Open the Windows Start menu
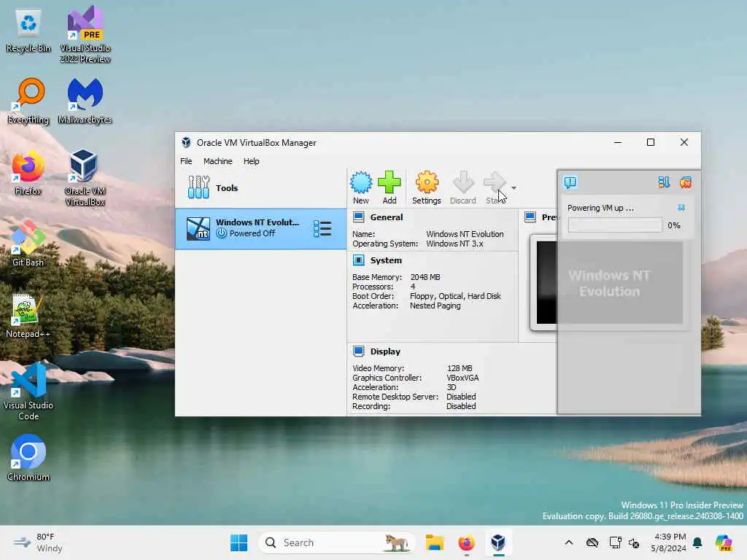 tap(239, 542)
